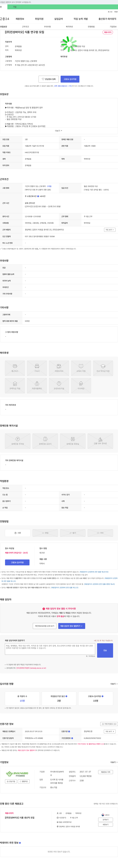The image size is (118, 868).
Task: Jump to the 복리후생 section tab
Action: [69, 27]
